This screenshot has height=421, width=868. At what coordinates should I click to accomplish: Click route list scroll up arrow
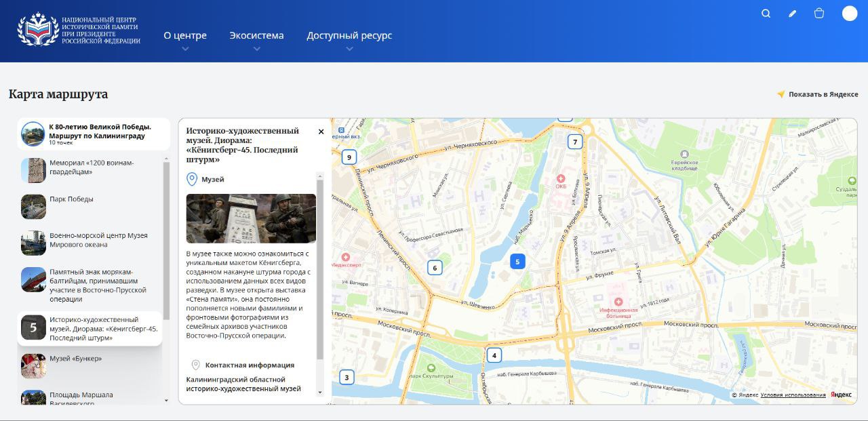pos(167,158)
